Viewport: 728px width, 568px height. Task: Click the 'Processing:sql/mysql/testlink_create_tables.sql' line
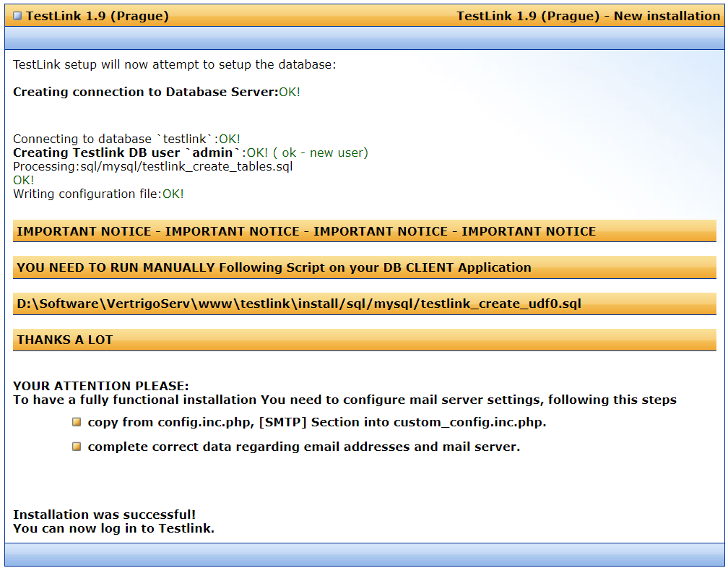153,166
